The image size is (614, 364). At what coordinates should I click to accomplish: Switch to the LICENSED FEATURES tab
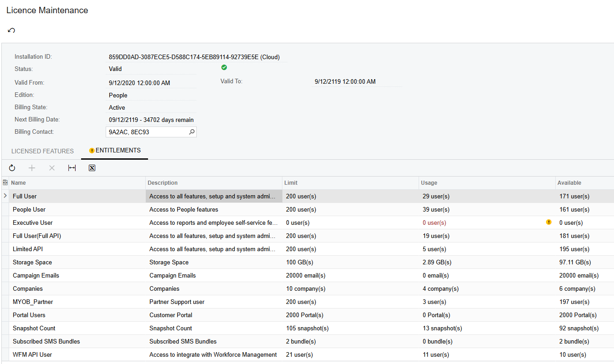[x=42, y=151]
